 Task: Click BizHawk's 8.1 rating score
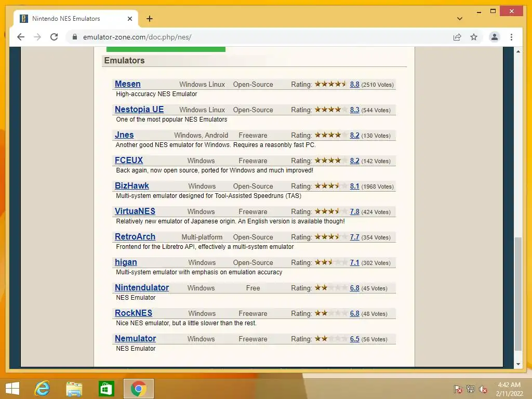pyautogui.click(x=354, y=186)
